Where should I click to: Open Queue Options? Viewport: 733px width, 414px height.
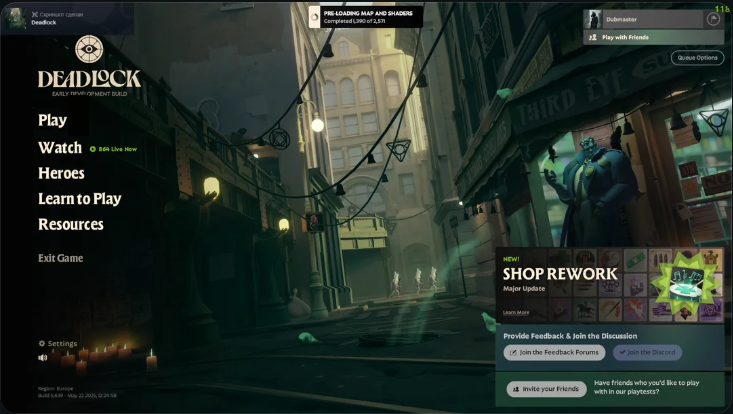pyautogui.click(x=697, y=58)
